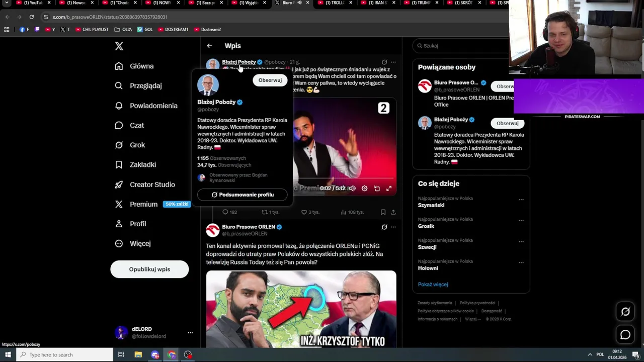
Task: Reload the page in browser
Action: [31, 17]
